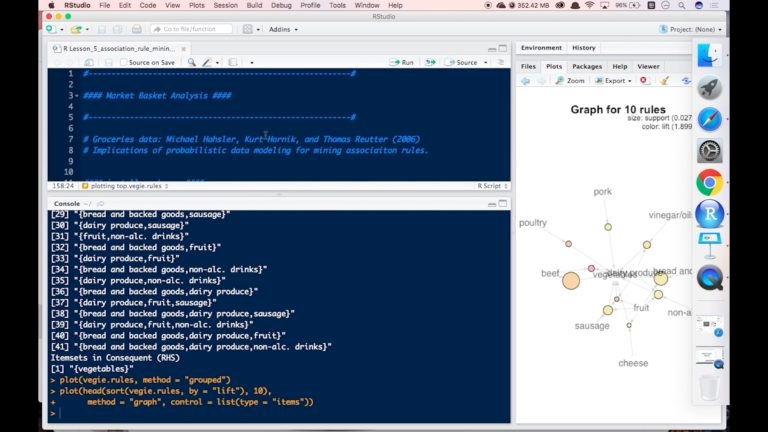Screen dimensions: 768x432
Task: Expand the Source button dropdown arrow
Action: 485,63
